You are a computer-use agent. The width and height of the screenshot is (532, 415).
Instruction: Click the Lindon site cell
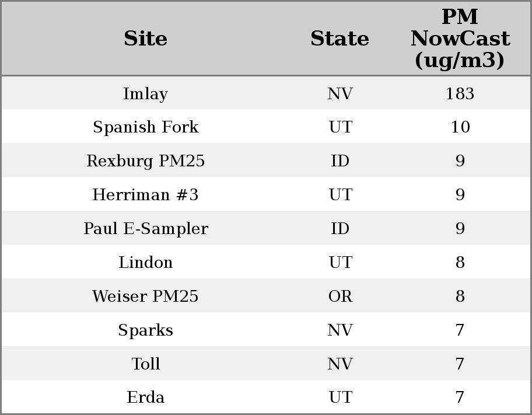(146, 263)
